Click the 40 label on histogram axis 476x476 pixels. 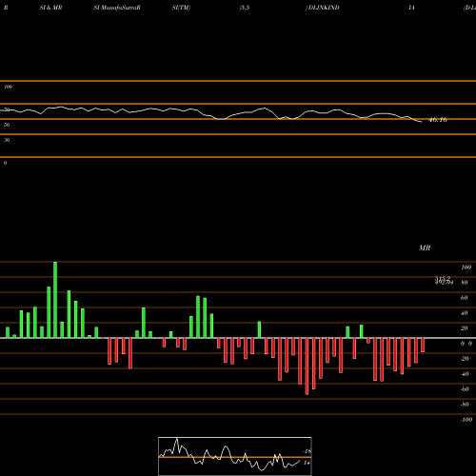coord(464,313)
